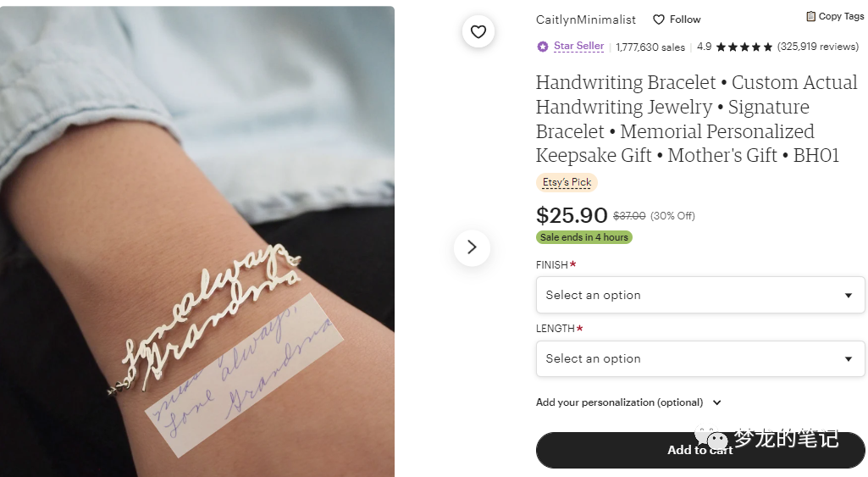This screenshot has width=868, height=477.
Task: Click the LENGTH dropdown arrow
Action: (848, 359)
